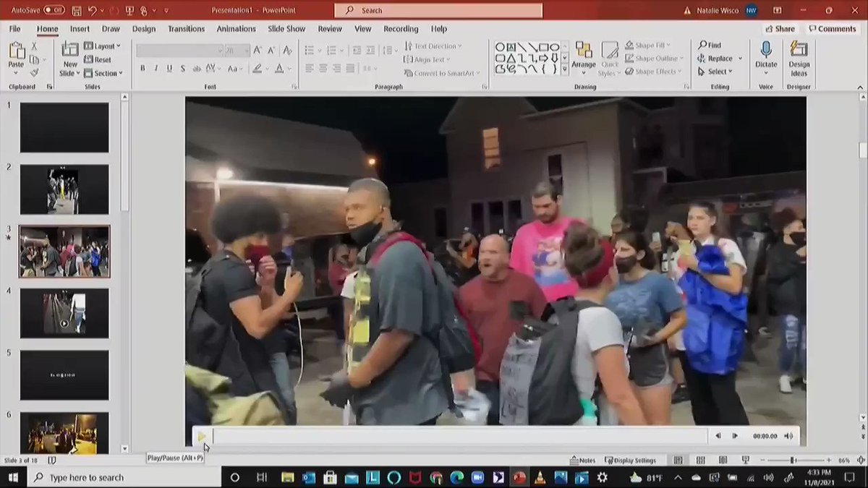This screenshot has height=488, width=868.
Task: Toggle Italic formatting
Action: (156, 69)
